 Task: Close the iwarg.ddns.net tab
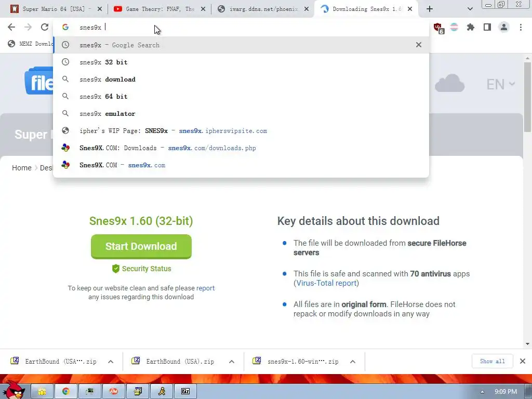coord(307,9)
